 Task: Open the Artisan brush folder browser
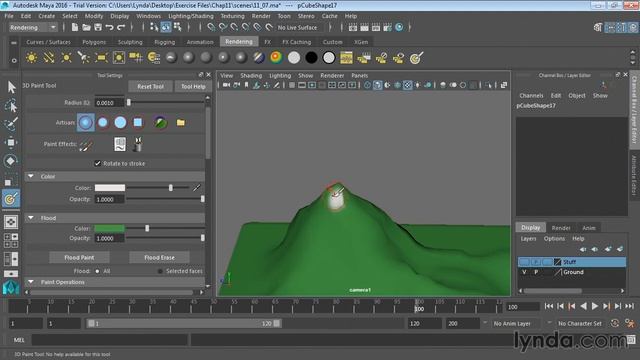click(180, 122)
